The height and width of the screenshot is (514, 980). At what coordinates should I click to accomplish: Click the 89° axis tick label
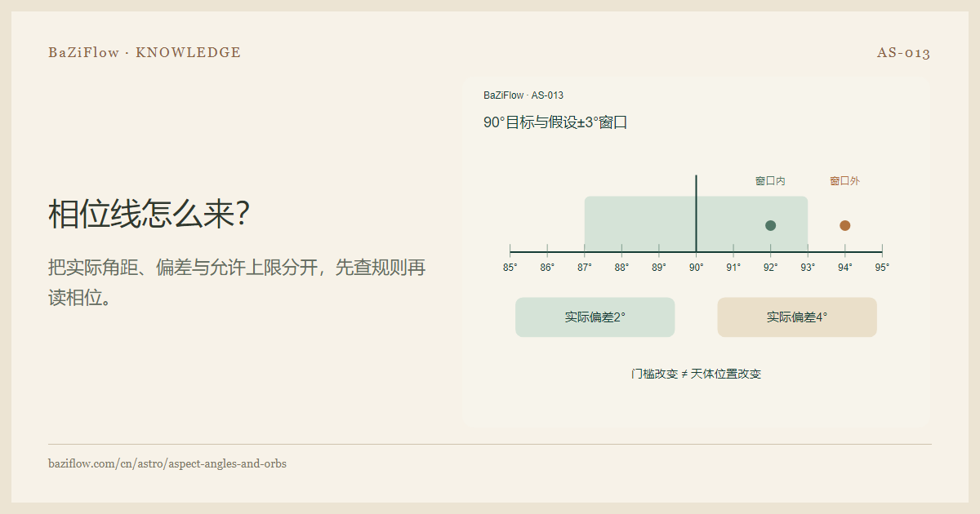point(658,267)
